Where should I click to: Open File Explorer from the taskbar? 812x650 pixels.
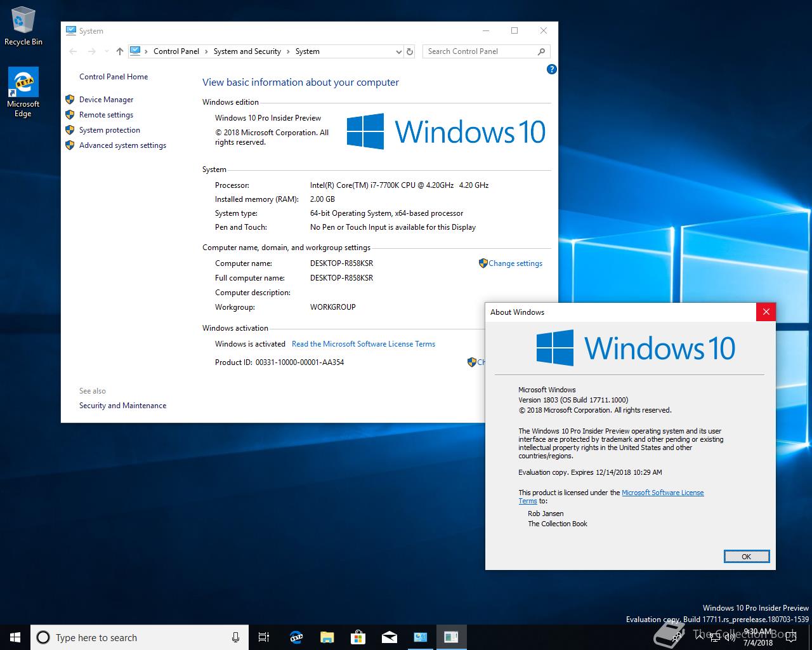(327, 637)
